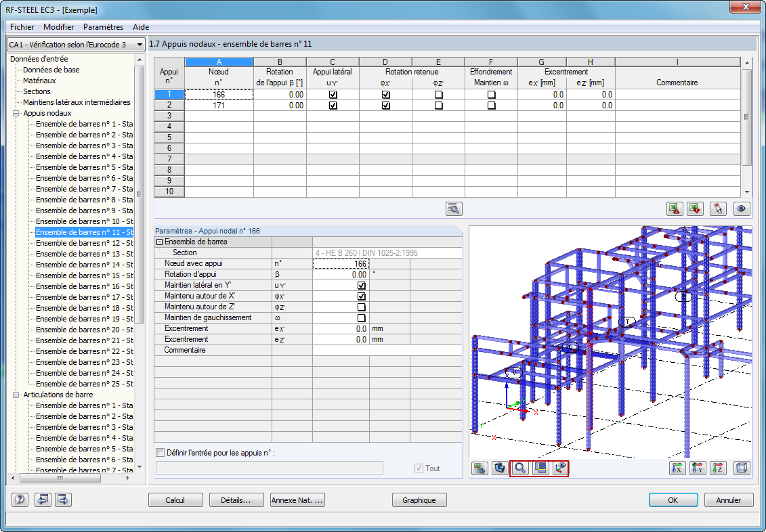This screenshot has width=766, height=532.
Task: Toggle Effondrement Maintien ω checkbox in row 1
Action: 492,95
